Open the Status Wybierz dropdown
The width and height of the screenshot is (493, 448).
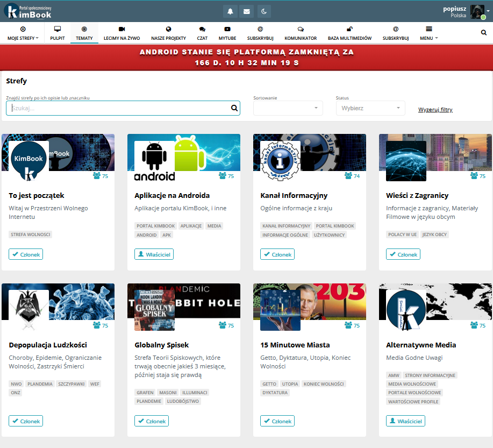[x=370, y=108]
